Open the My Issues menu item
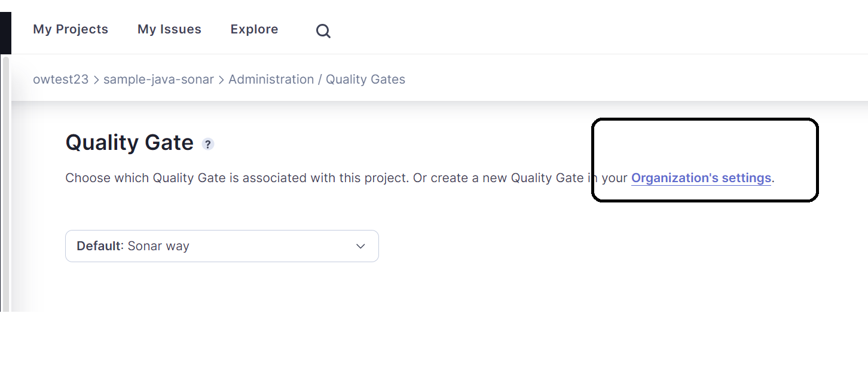 [x=169, y=29]
